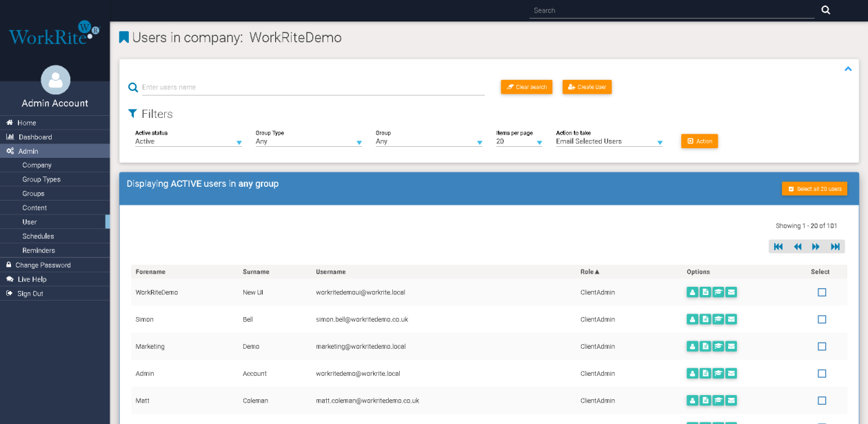
Task: Click graduation cap icon for WorkRiteDemo user
Action: click(x=718, y=292)
